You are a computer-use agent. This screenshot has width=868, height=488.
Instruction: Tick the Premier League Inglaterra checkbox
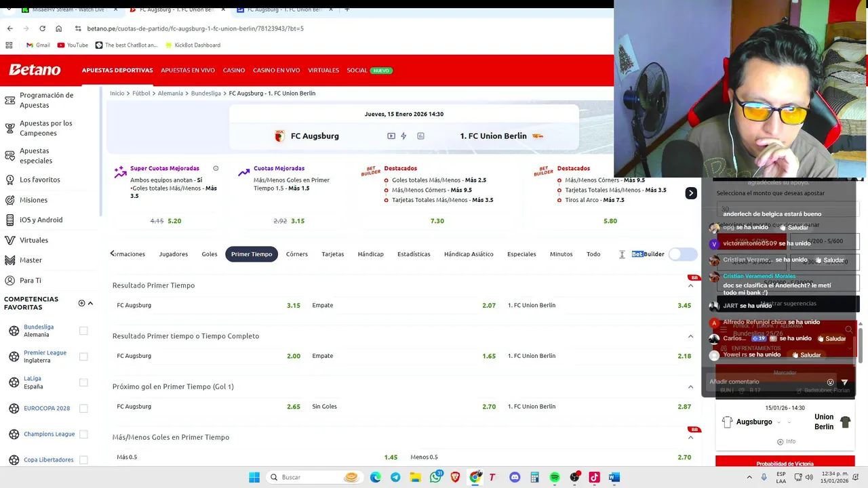(x=83, y=357)
